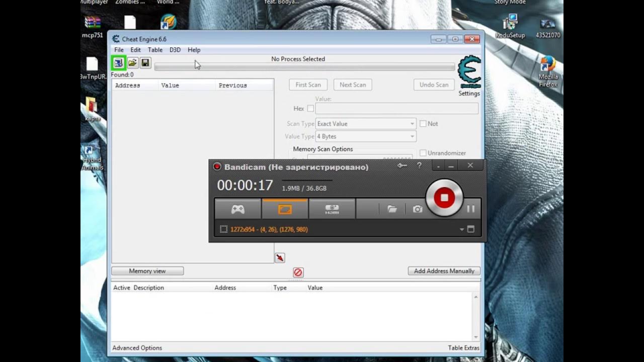Viewport: 644px width, 362px height.
Task: Click the Bandicam selection rectangle icon beside 1272x954
Action: [224, 229]
